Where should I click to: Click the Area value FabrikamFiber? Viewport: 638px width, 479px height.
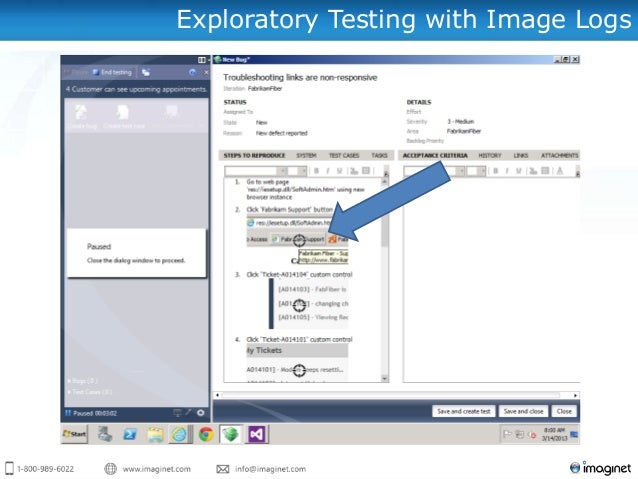point(464,131)
